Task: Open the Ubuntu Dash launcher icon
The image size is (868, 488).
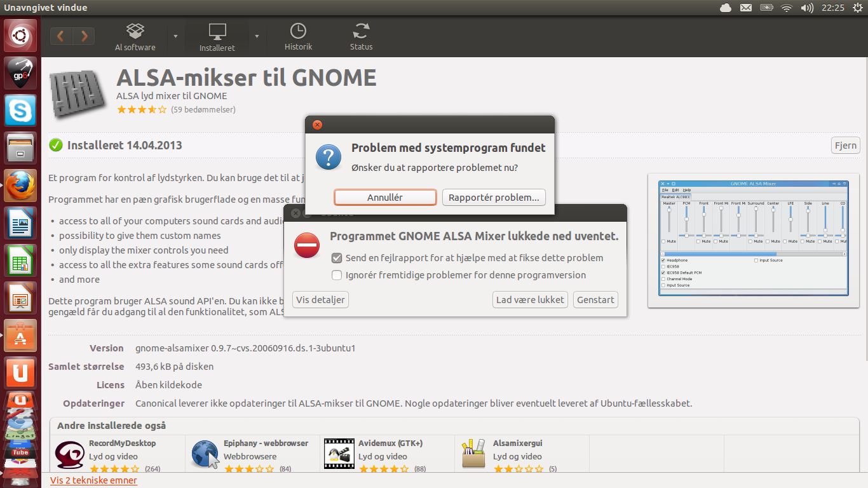Action: pos(20,35)
